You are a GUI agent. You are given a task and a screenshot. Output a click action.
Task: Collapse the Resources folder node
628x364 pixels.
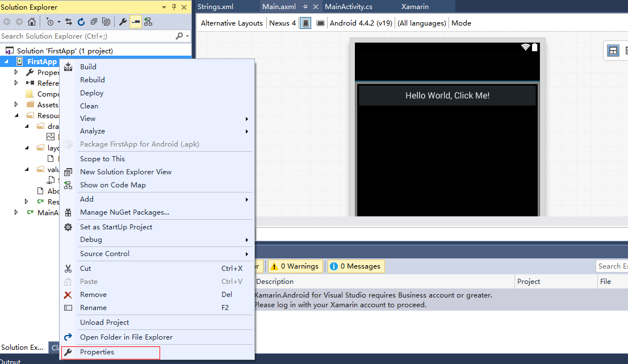click(x=16, y=115)
